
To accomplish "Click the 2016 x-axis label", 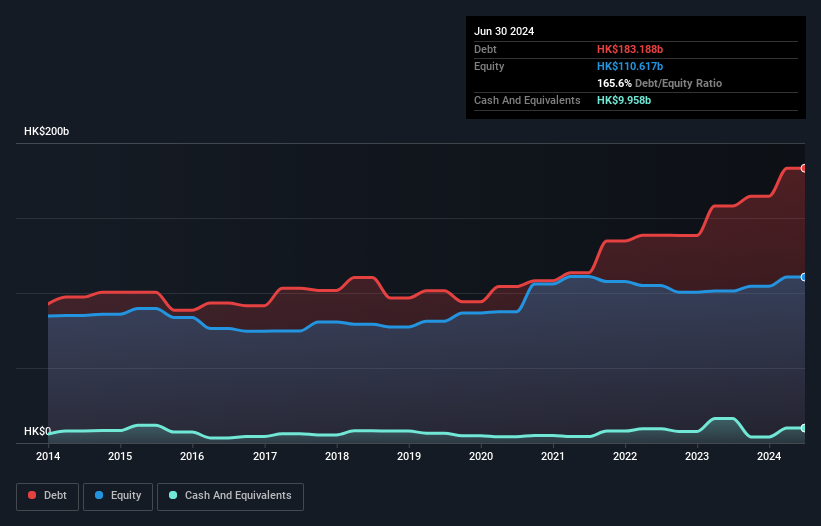I will click(192, 456).
